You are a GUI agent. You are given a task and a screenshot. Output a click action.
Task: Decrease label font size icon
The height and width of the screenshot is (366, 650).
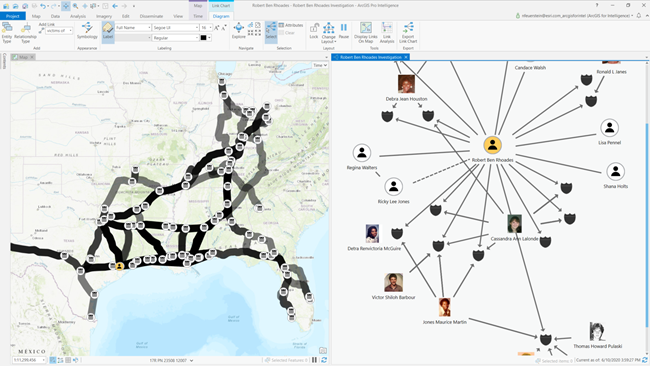(x=223, y=27)
